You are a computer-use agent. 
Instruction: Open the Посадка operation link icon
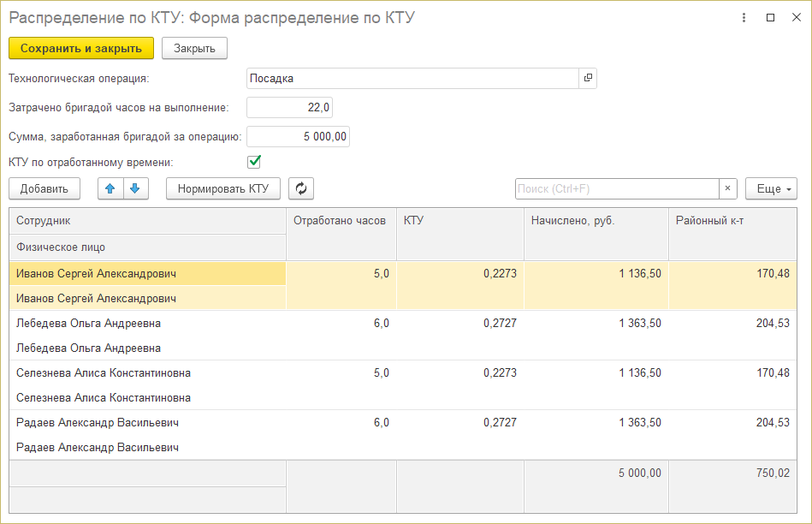click(588, 78)
